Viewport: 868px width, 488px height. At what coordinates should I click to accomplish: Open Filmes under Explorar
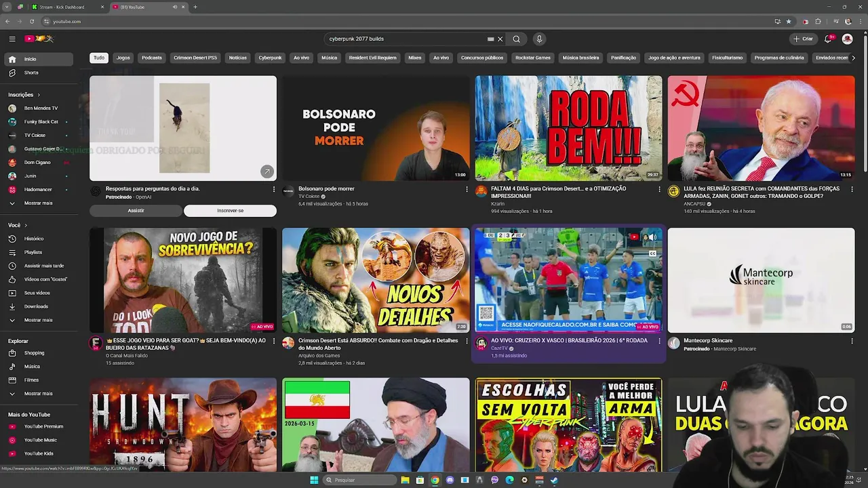tap(40, 380)
